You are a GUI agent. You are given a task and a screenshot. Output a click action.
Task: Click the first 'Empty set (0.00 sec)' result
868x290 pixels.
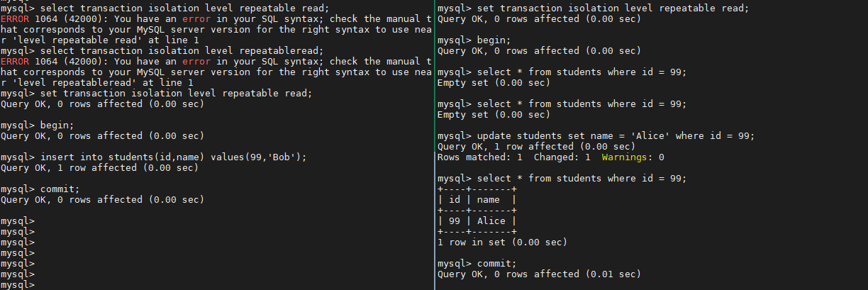494,82
